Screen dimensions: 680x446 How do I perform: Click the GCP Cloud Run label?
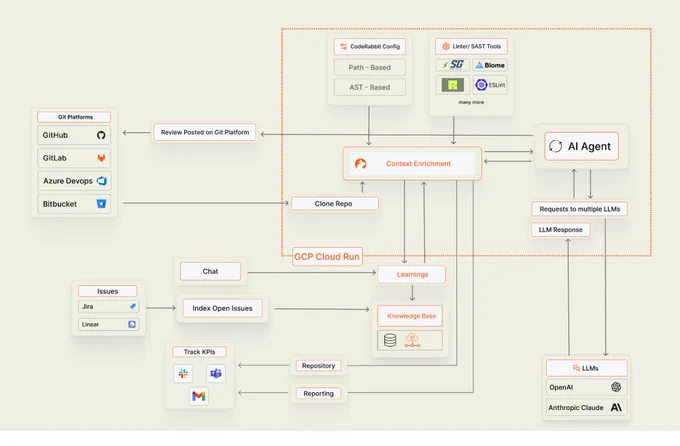point(327,256)
